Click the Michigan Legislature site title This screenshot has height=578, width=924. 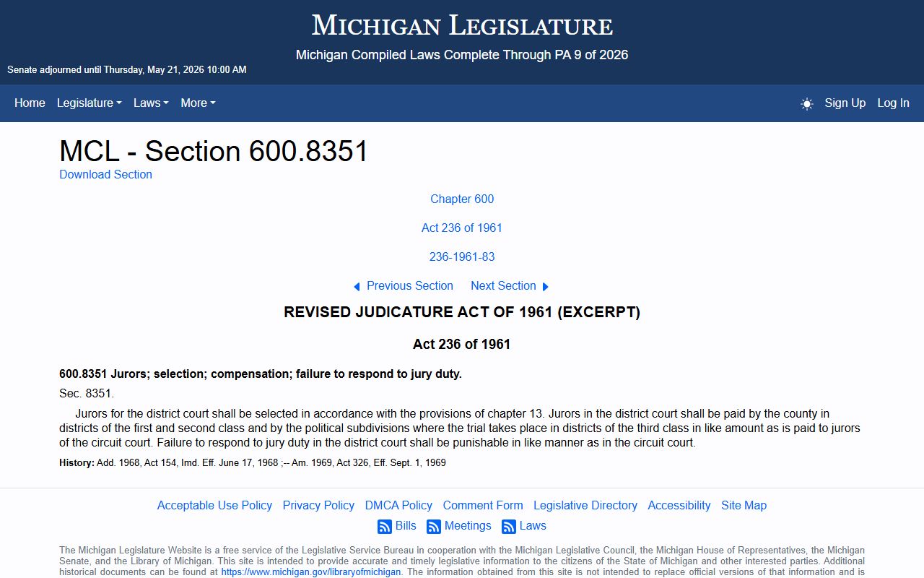click(462, 25)
